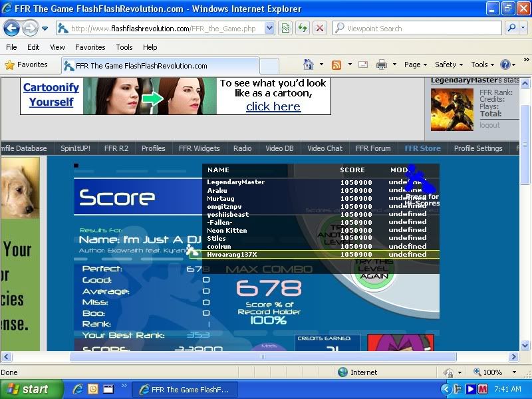Open the Safety dropdown menu

[x=449, y=65]
